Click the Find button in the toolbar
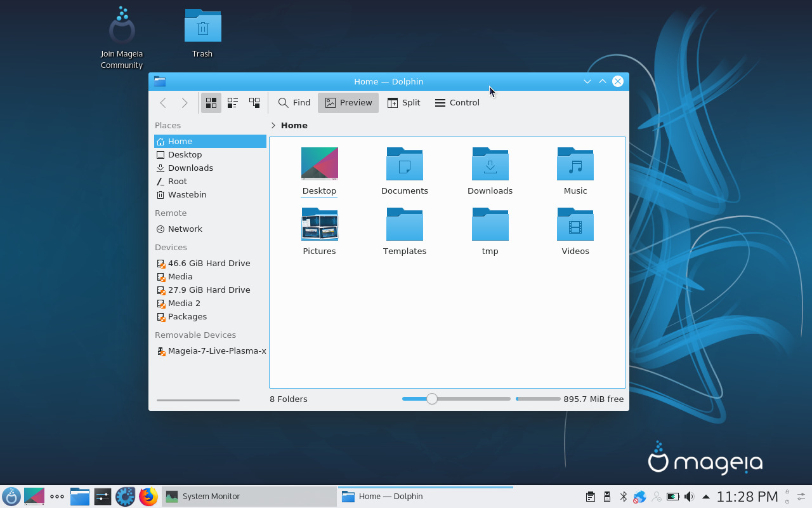Viewport: 812px width, 508px height. [x=294, y=103]
